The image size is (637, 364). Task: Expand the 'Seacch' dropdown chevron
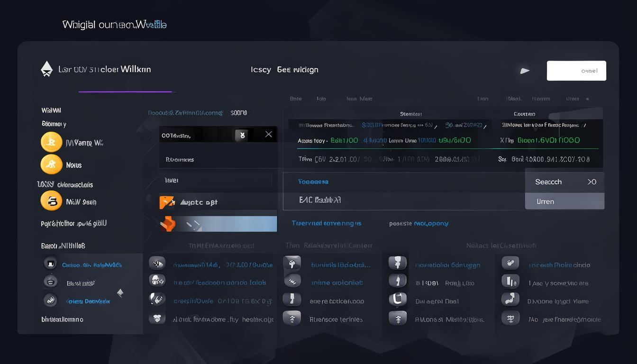pos(591,182)
